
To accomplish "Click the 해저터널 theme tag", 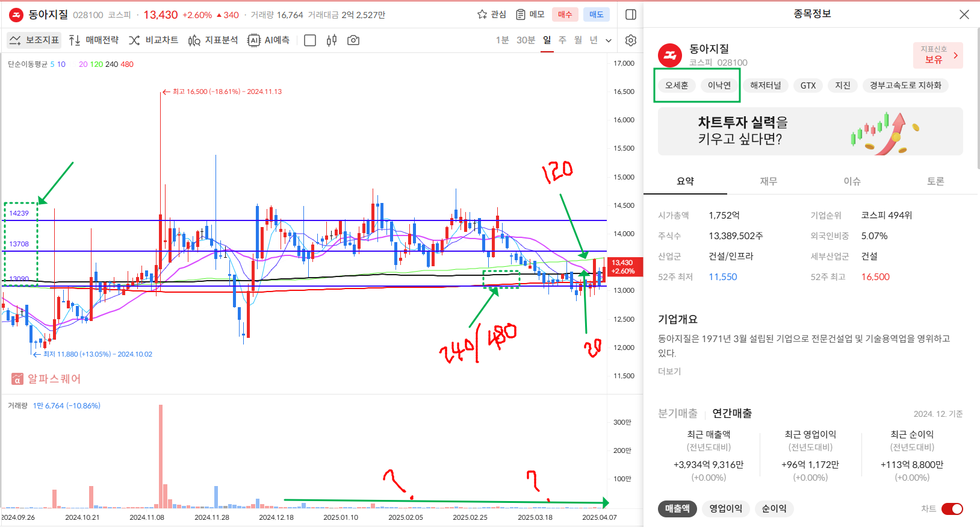I will coord(766,86).
